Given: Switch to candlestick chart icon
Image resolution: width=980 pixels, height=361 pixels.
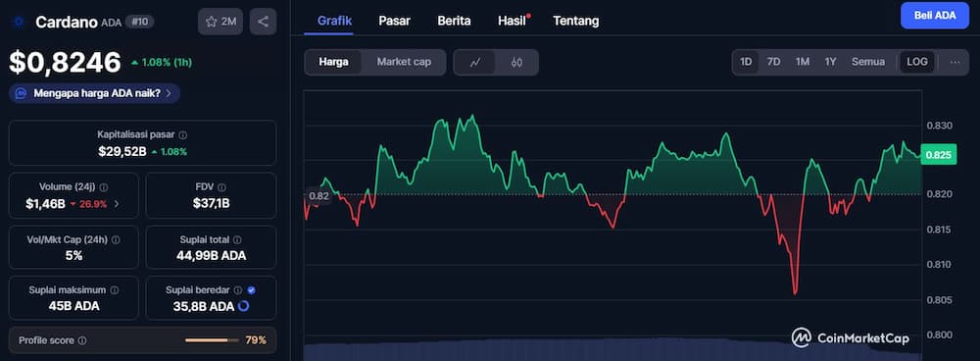Looking at the screenshot, I should 516,62.
